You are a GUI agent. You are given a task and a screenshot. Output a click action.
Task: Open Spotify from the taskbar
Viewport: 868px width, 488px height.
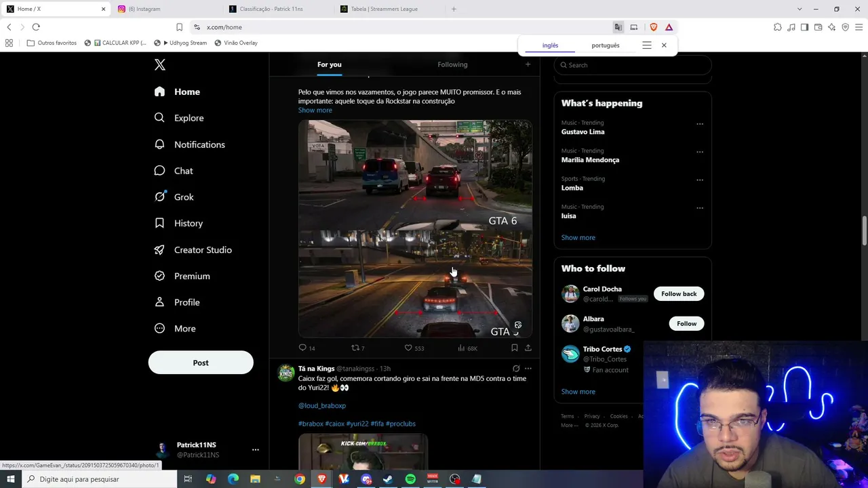pyautogui.click(x=410, y=479)
